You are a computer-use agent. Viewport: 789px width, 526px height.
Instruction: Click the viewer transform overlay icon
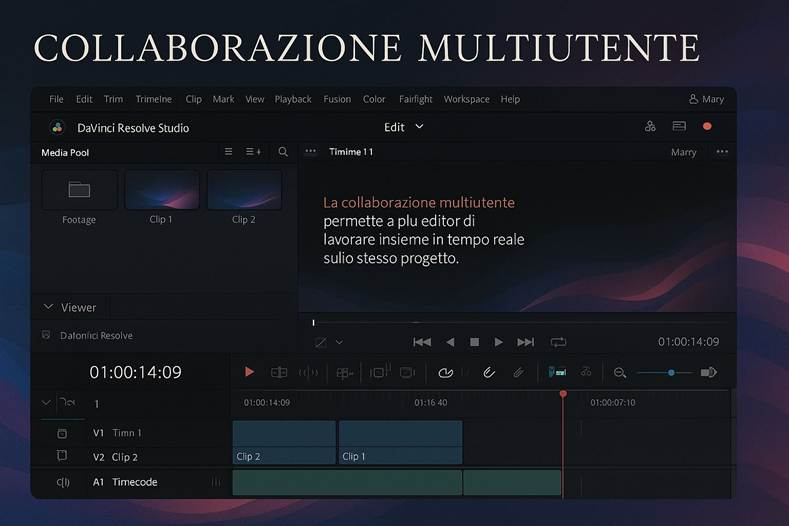click(x=321, y=343)
